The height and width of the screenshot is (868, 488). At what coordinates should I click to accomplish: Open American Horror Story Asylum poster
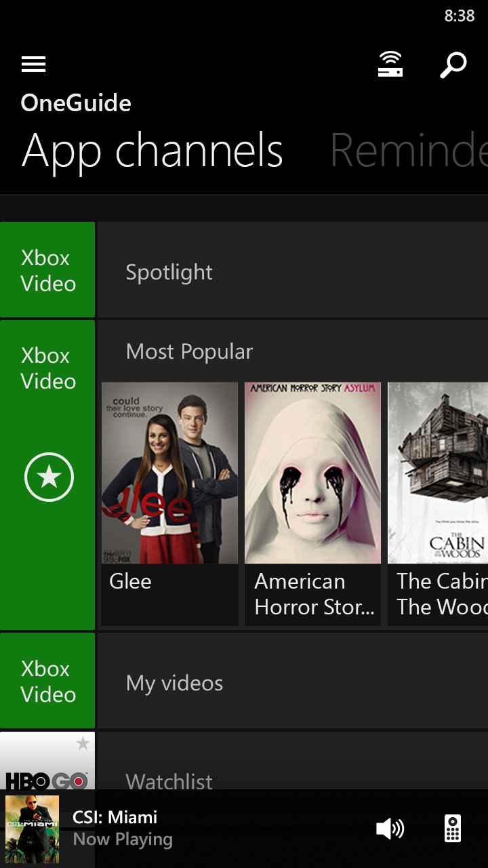click(313, 473)
